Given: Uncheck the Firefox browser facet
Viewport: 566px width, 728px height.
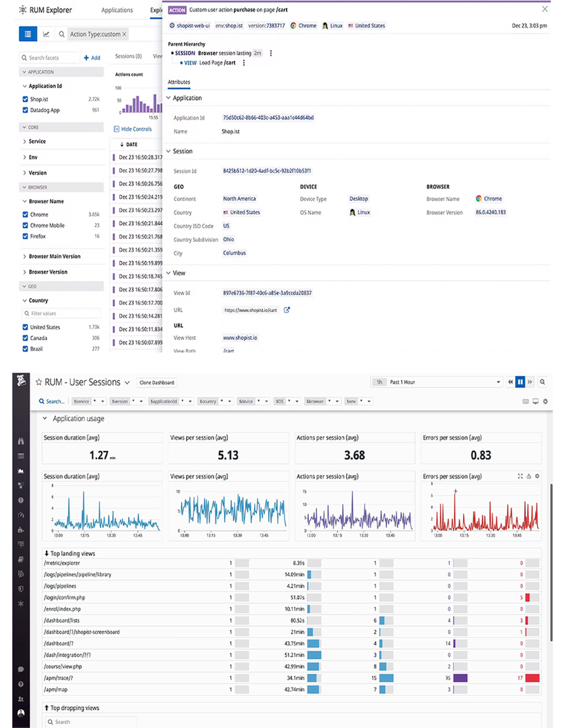Looking at the screenshot, I should [25, 237].
